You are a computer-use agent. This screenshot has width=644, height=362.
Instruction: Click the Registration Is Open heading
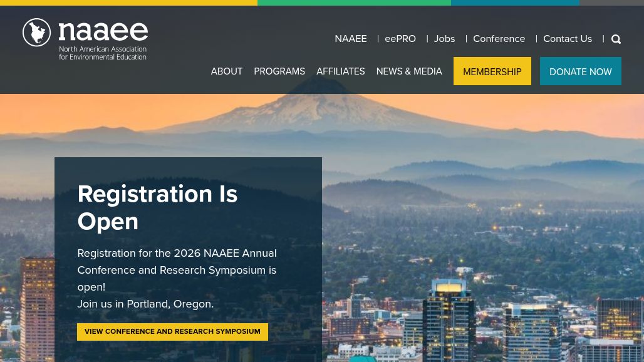tap(157, 208)
